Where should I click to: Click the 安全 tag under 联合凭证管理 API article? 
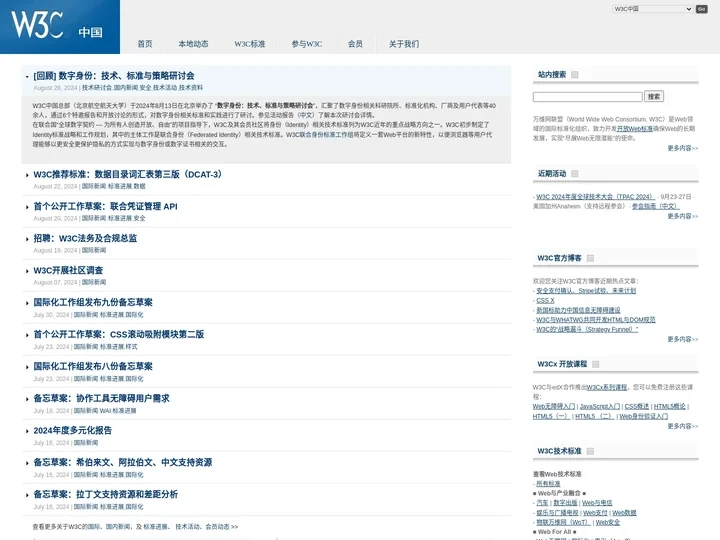(140, 219)
